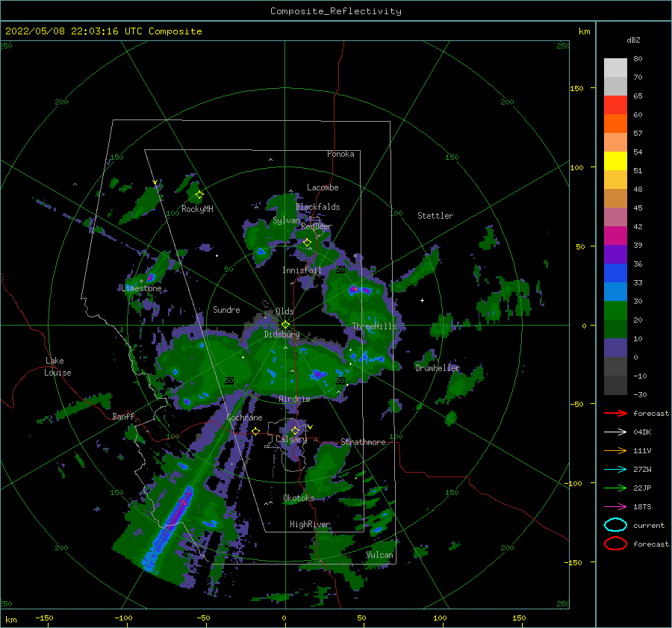The image size is (672, 628).
Task: Click the Limestone label
Action: 141,288
